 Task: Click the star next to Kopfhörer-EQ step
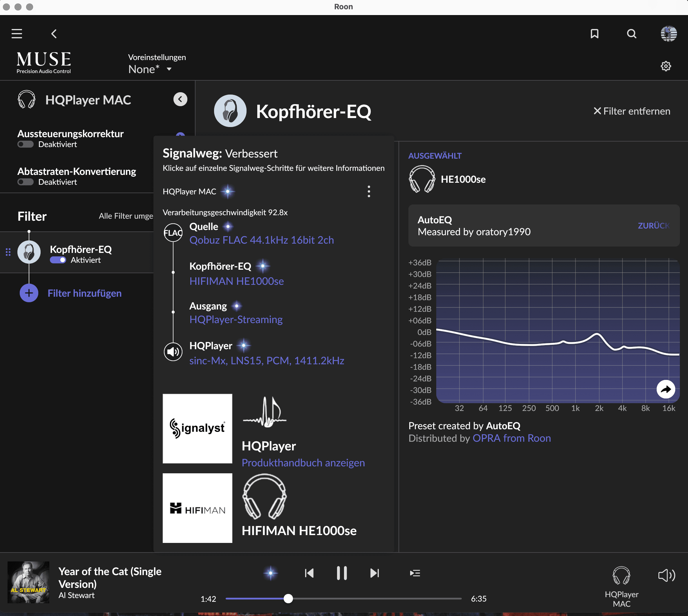pos(263,266)
